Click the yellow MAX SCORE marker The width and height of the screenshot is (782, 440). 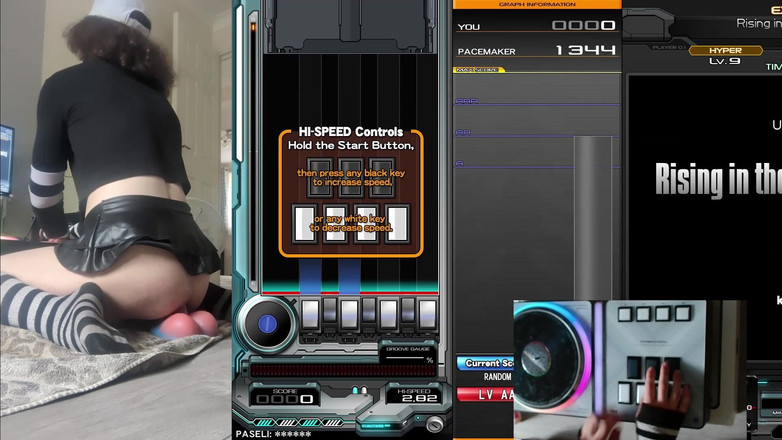(479, 70)
